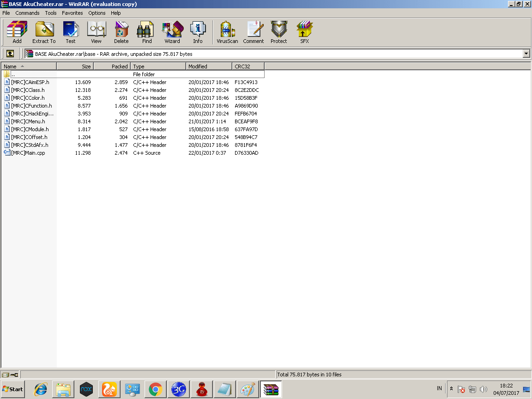Sort by CRC32 column header
The image size is (532, 399).
248,66
